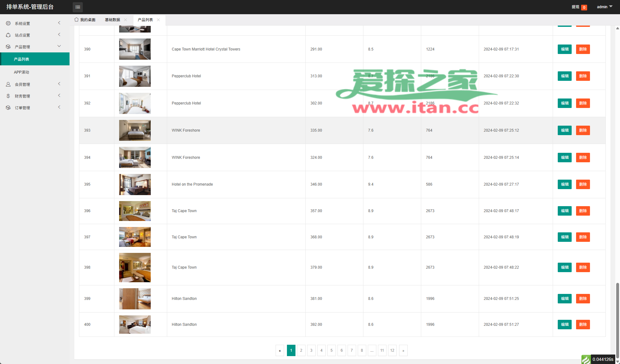Delete product 396 Taj Cape Town
The image size is (620, 364).
tap(583, 211)
